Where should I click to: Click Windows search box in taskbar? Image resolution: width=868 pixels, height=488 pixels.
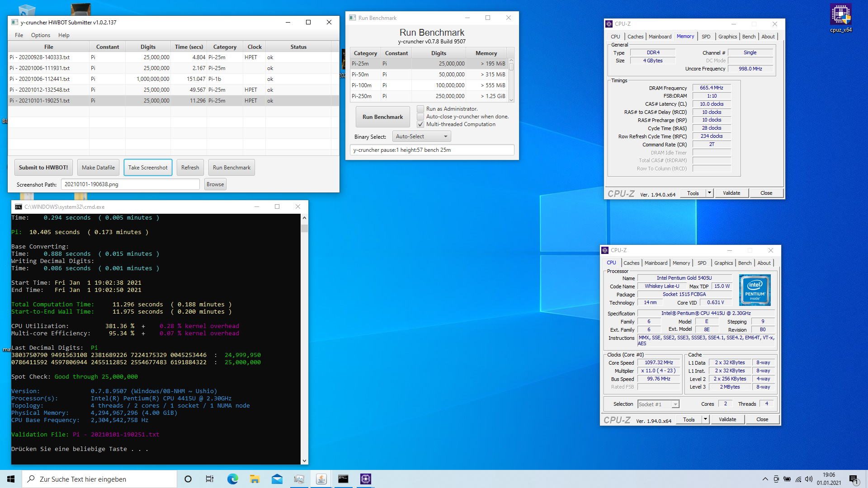[x=99, y=479]
